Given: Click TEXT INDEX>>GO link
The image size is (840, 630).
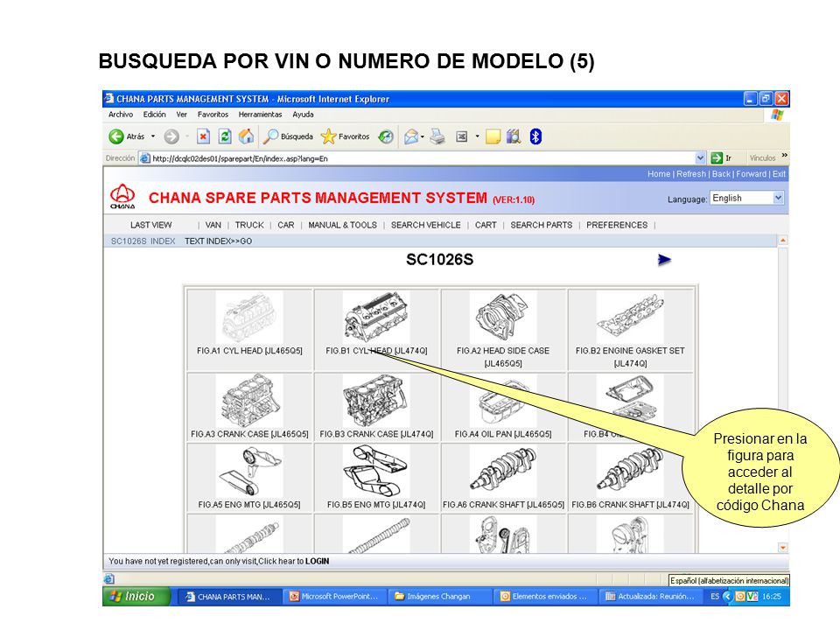Looking at the screenshot, I should pos(219,241).
